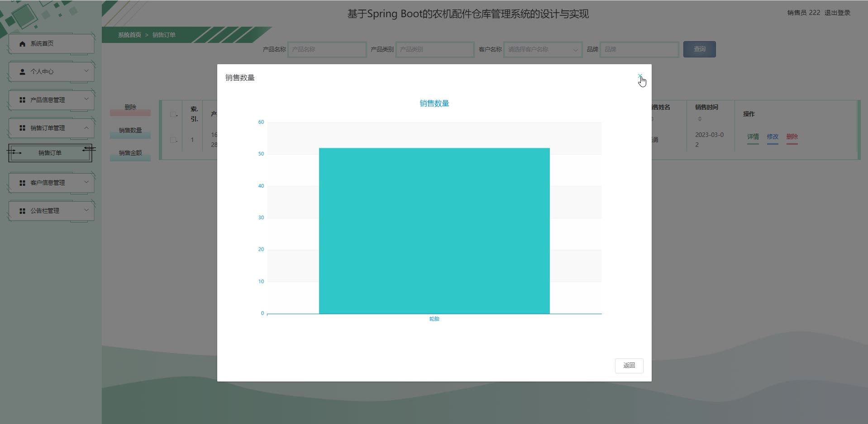
Task: Click the 销售金额 chart button
Action: 130,153
